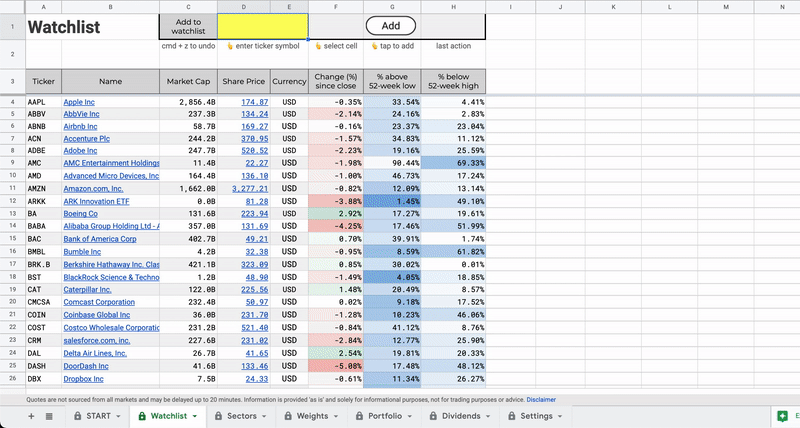Select the 421.1B market cap cell
Screen dimensions: 800x428
click(188, 265)
